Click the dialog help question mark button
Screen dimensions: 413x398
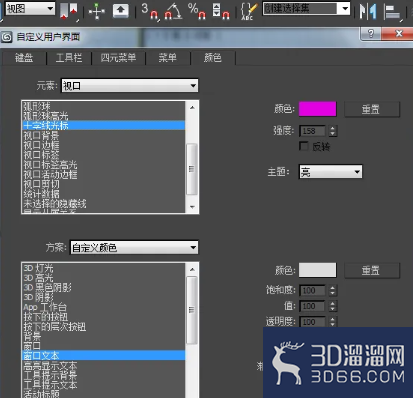tap(371, 33)
